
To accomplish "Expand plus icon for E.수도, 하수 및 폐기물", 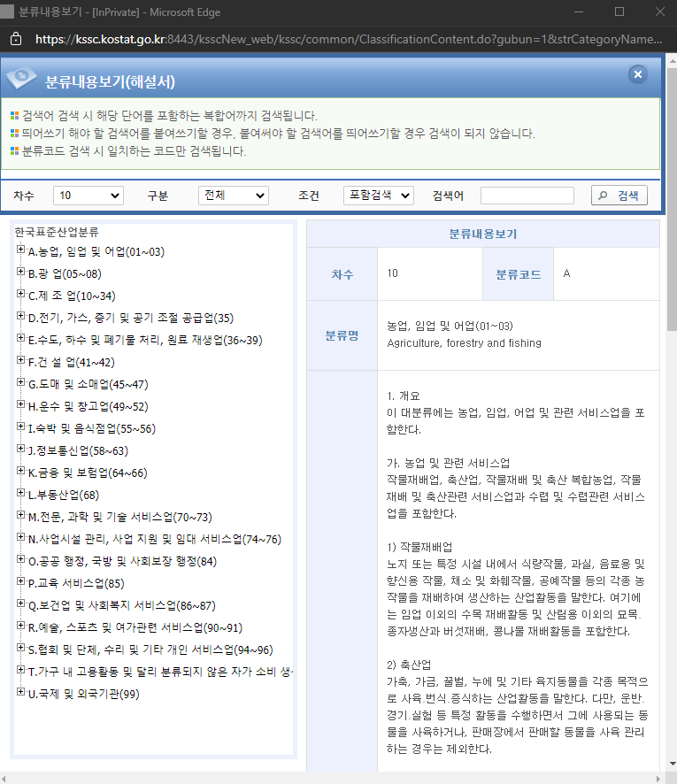I will 20,337.
